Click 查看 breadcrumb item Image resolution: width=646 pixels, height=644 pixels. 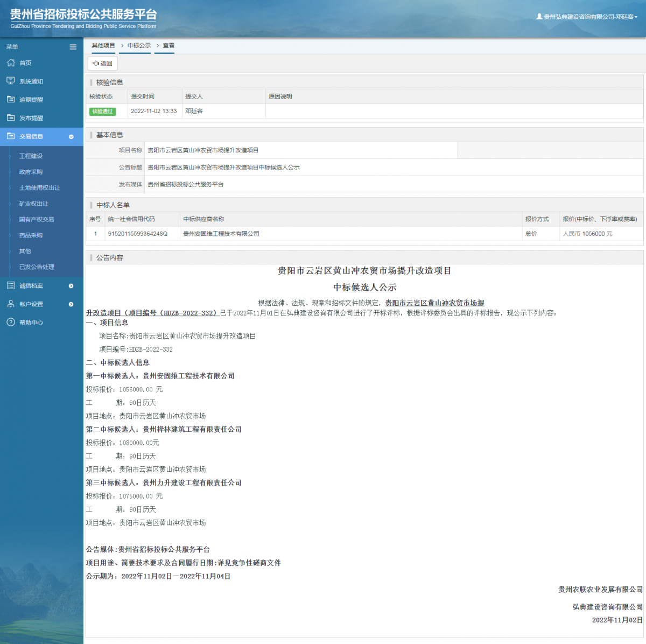pyautogui.click(x=168, y=46)
